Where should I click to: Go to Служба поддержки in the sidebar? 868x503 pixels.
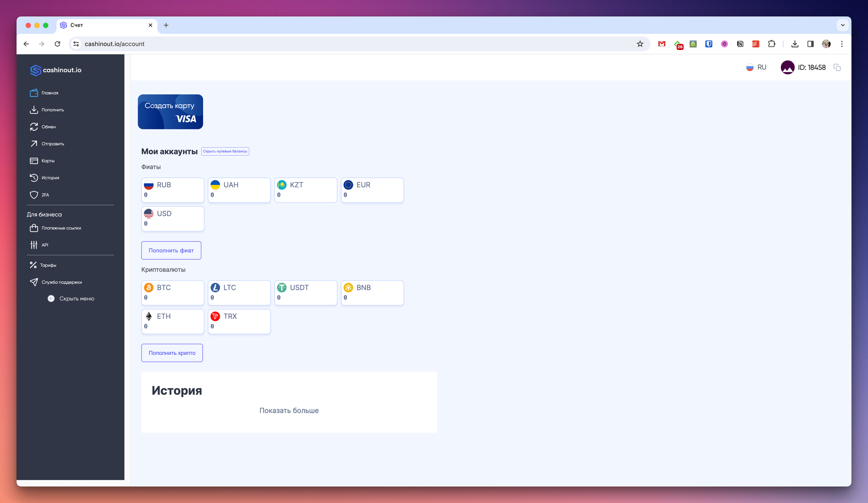click(62, 282)
